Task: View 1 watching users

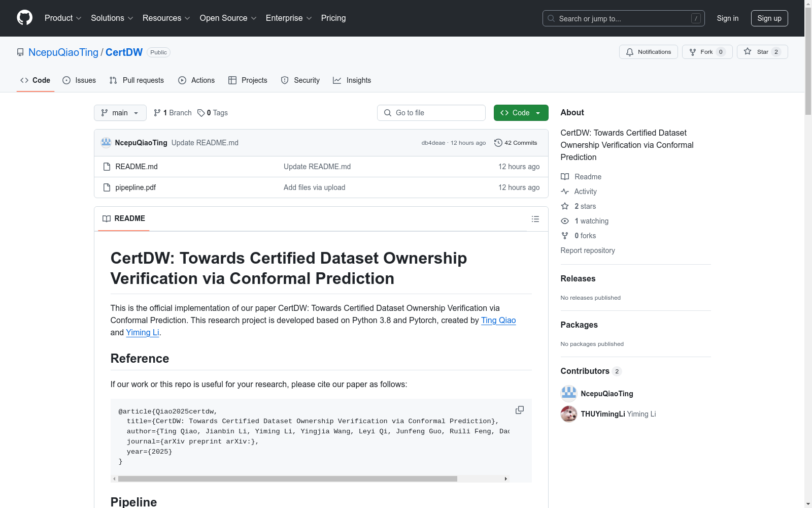Action: coord(585,221)
